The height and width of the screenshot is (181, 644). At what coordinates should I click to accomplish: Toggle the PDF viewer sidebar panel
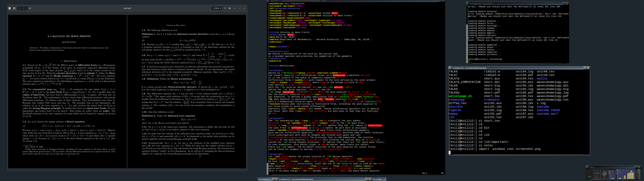14,8
